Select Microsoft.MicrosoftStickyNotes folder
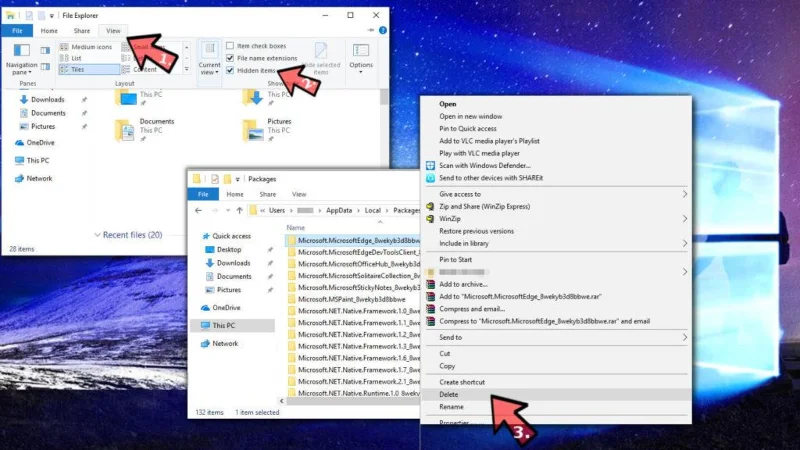Viewport: 800px width, 450px height. point(353,287)
